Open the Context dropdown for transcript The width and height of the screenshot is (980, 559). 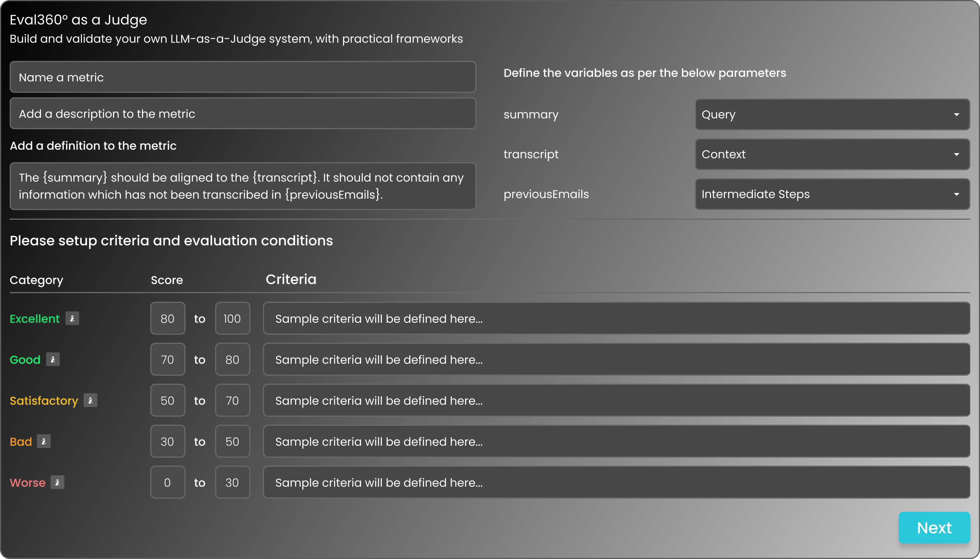tap(831, 154)
